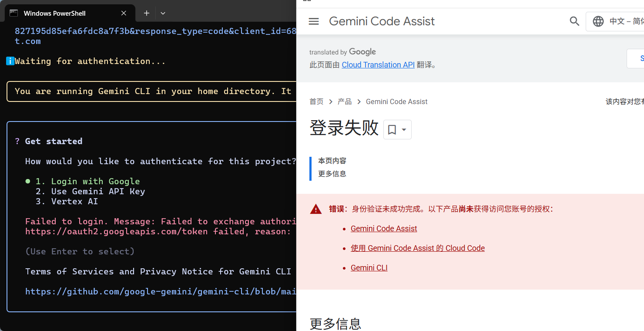Go to 产品 in the breadcrumb

tap(345, 101)
